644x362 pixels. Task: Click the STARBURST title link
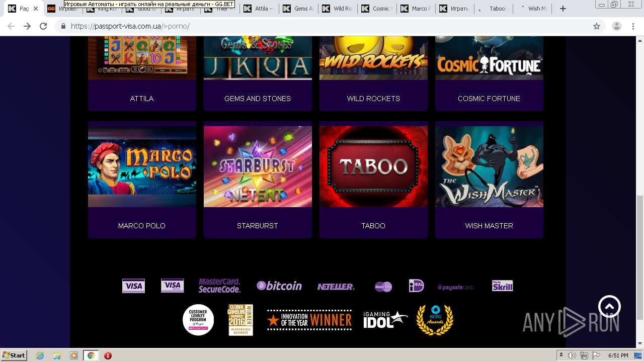pyautogui.click(x=258, y=226)
